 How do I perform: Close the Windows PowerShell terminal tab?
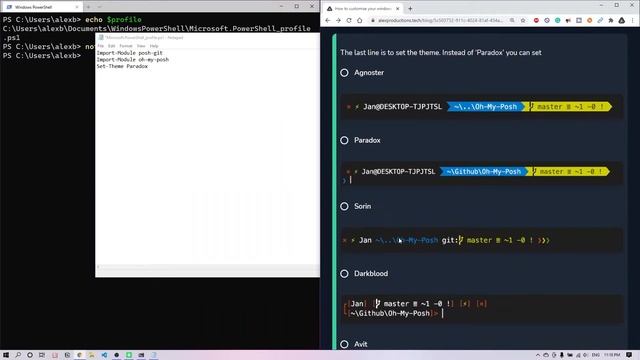[x=77, y=7]
